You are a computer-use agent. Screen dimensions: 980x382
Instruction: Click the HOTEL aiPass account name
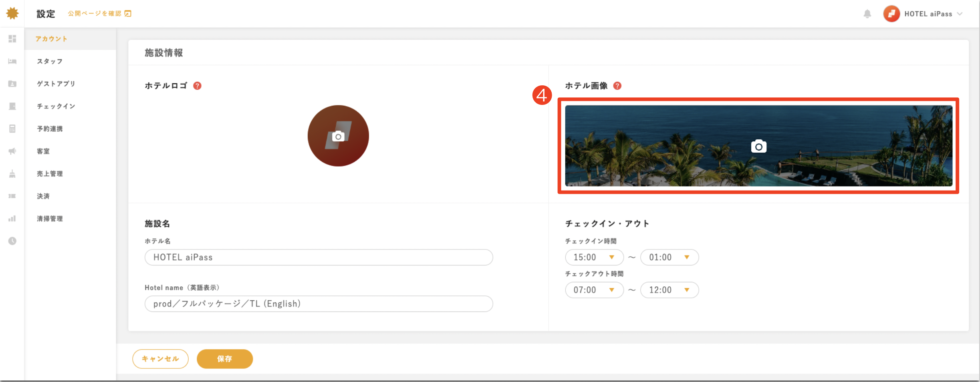pyautogui.click(x=928, y=14)
